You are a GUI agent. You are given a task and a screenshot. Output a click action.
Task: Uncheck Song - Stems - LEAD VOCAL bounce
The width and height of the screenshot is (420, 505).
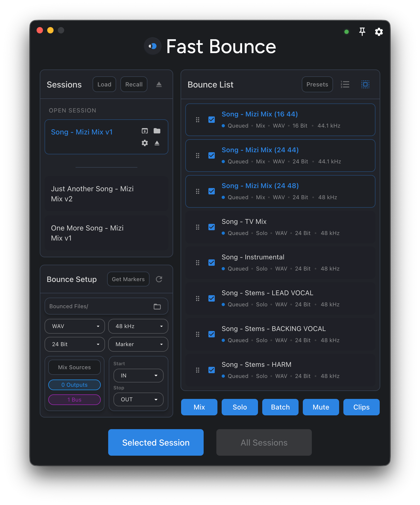coord(212,298)
